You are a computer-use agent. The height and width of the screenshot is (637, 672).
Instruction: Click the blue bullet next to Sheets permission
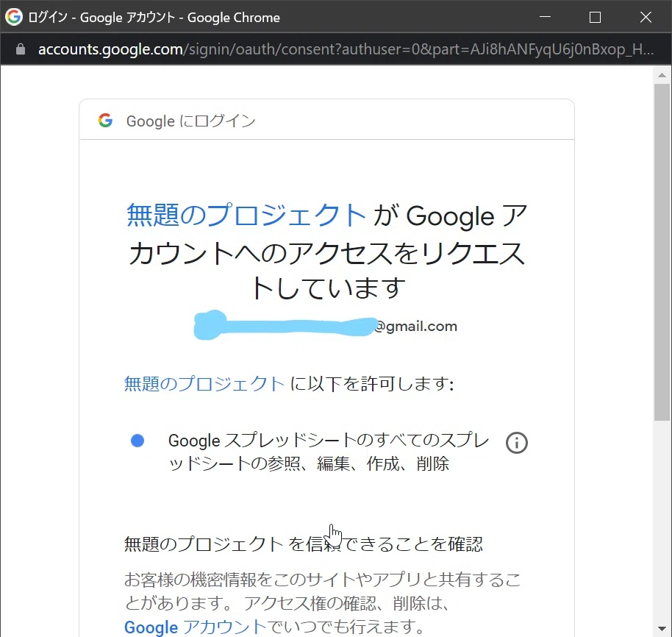coord(137,441)
